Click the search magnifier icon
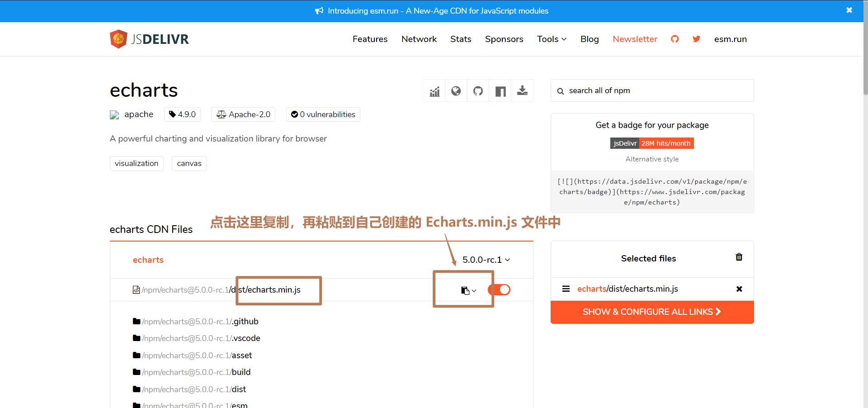Viewport: 868px width, 408px height. [561, 91]
